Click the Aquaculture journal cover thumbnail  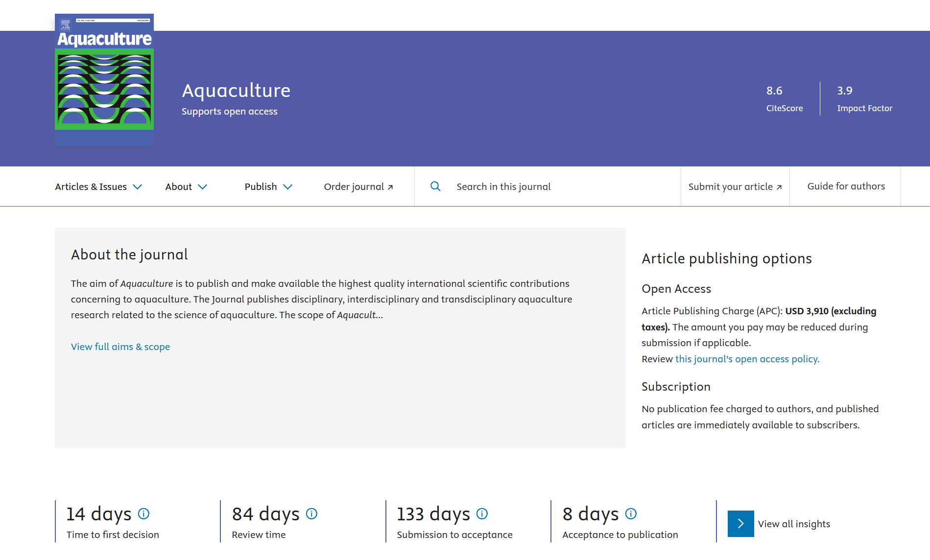click(104, 79)
